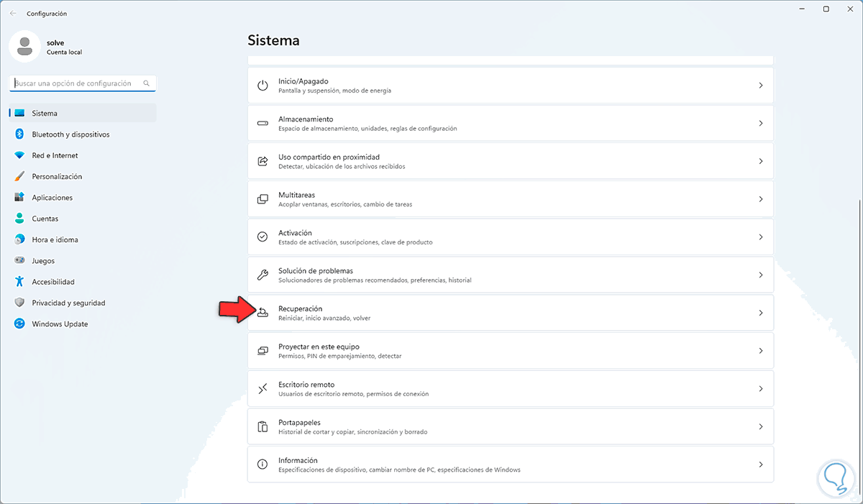This screenshot has width=863, height=504.
Task: Go to Privacidad y seguridad section
Action: pos(68,303)
